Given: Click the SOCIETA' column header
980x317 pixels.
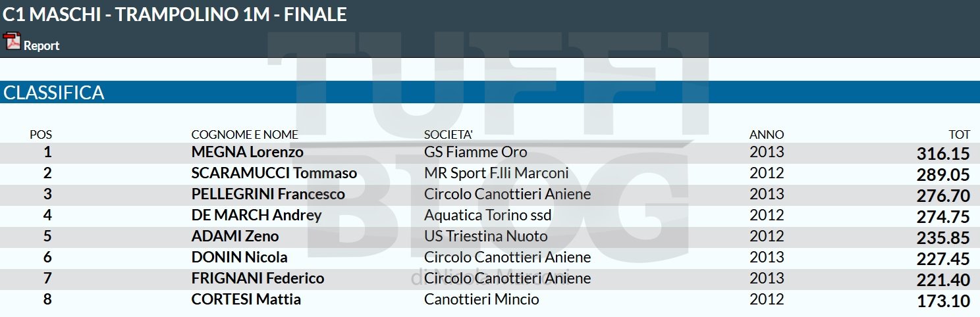Looking at the screenshot, I should pyautogui.click(x=448, y=135).
